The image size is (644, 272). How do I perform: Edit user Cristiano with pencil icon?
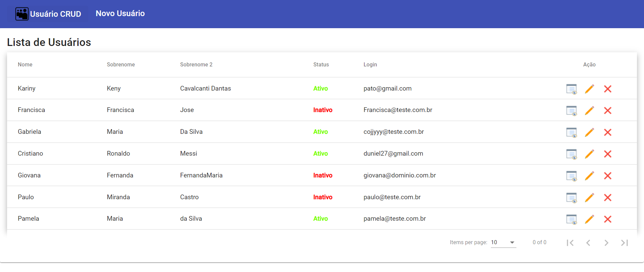[590, 154]
